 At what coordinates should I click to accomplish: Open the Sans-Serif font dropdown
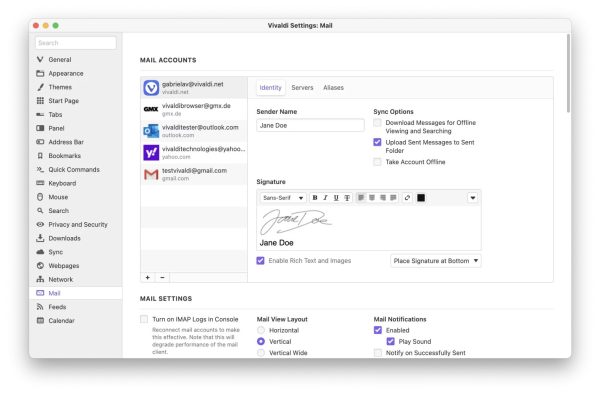point(283,198)
